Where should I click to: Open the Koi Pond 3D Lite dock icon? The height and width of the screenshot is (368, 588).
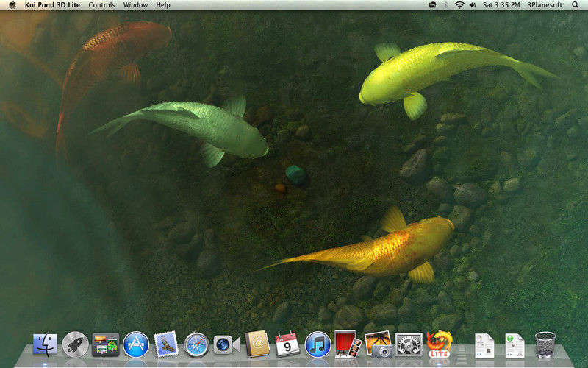point(439,344)
